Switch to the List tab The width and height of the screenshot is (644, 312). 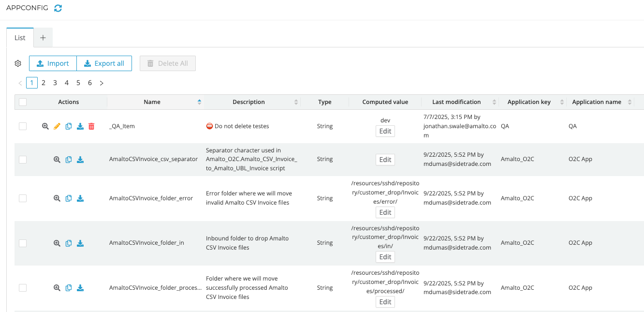click(20, 37)
